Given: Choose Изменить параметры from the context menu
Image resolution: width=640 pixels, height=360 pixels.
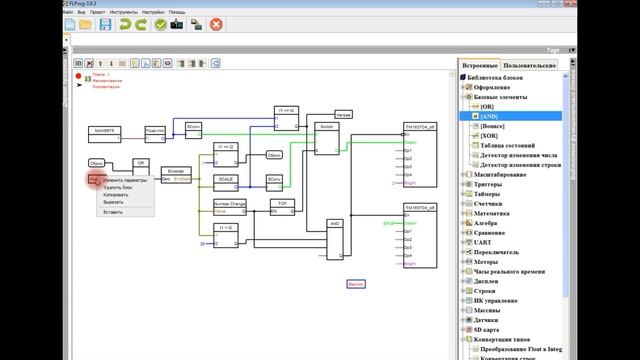Looking at the screenshot, I should [125, 180].
